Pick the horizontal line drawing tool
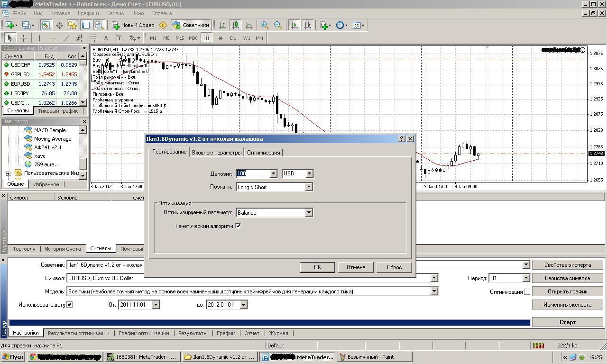Image resolution: width=607 pixels, height=364 pixels. tap(53, 38)
